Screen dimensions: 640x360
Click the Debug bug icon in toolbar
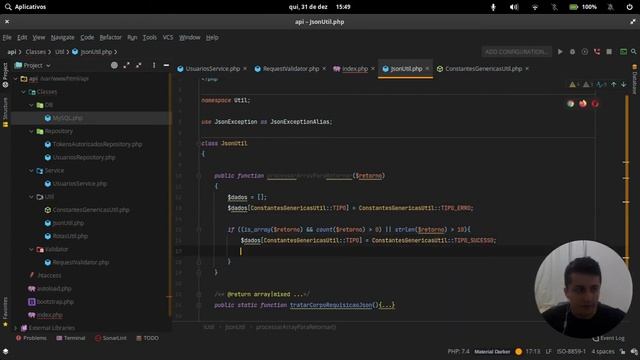[572, 52]
